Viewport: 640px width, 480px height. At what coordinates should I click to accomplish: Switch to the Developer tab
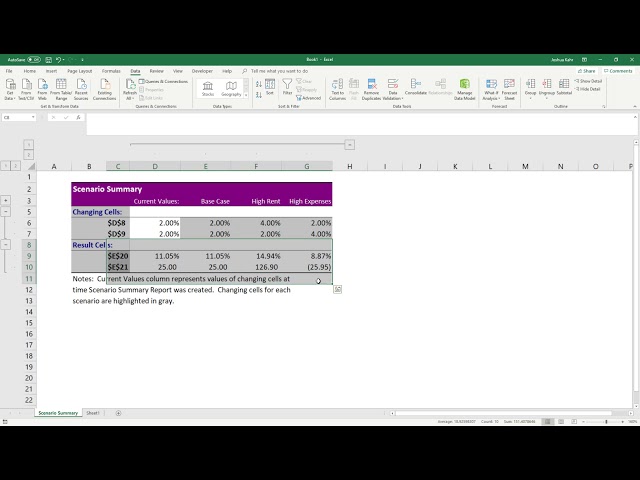tap(202, 71)
